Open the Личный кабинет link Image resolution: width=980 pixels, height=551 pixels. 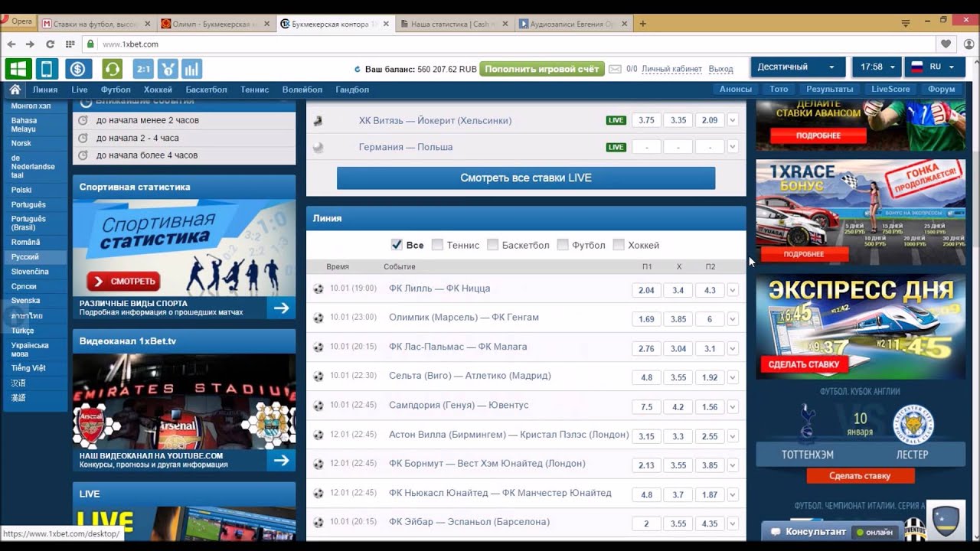tap(671, 69)
